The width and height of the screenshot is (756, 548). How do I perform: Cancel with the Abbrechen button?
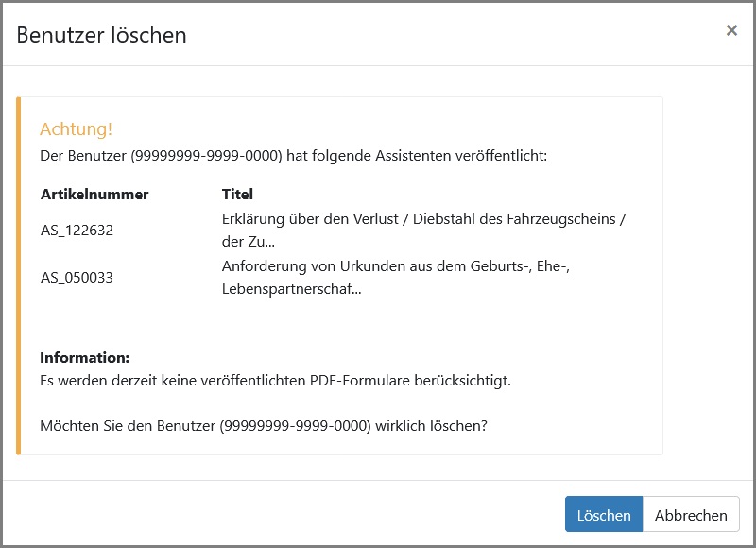point(691,514)
